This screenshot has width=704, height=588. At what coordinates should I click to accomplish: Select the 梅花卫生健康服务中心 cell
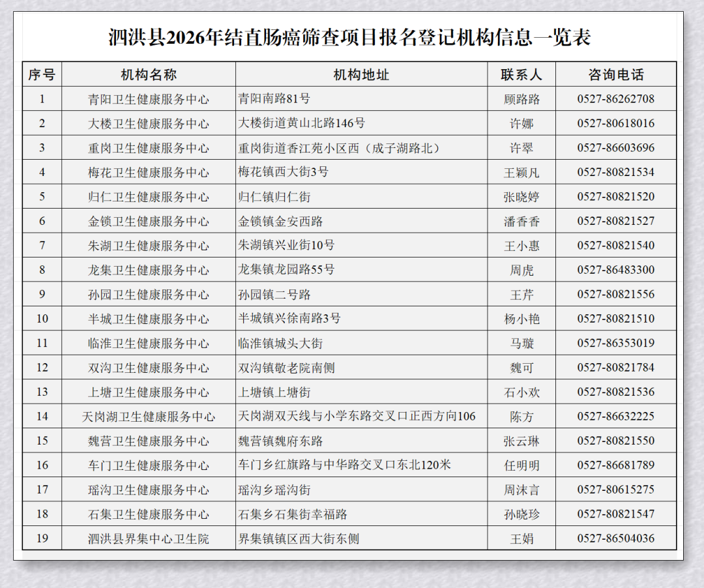pos(149,172)
